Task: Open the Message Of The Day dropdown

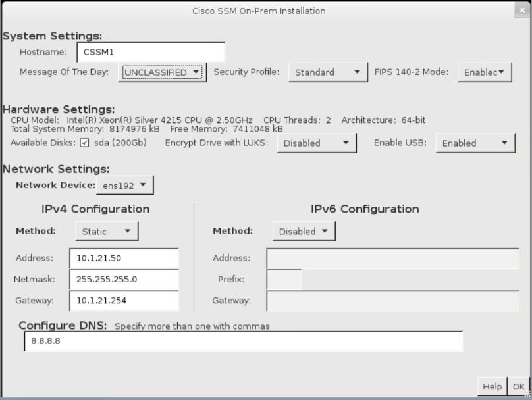Action: pos(162,72)
